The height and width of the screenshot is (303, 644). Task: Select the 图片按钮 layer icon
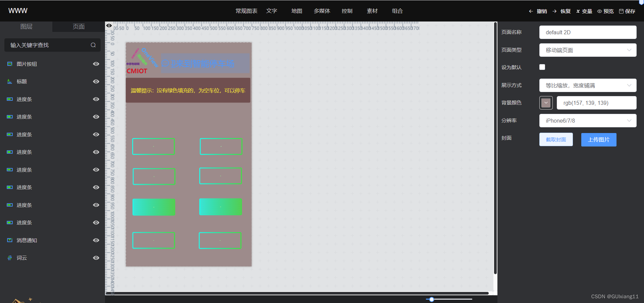click(10, 64)
